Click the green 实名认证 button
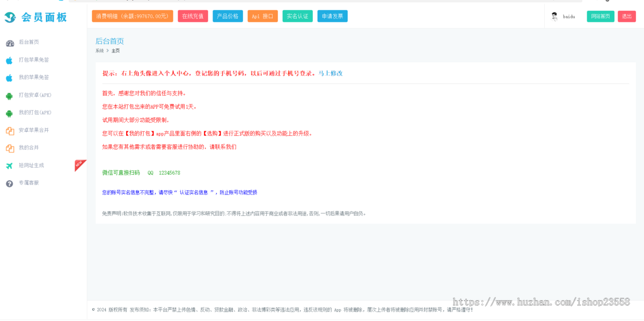The image size is (644, 321). pyautogui.click(x=297, y=16)
